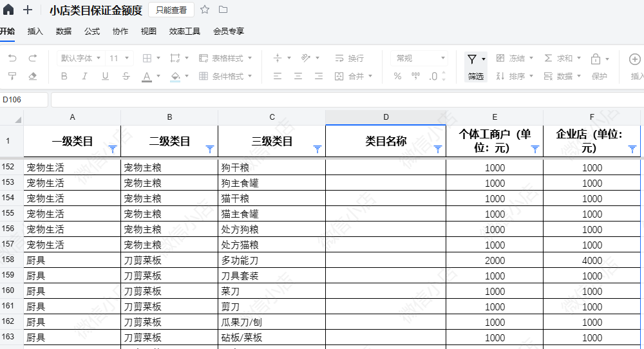Apply the font color A
This screenshot has width=644, height=349.
147,77
